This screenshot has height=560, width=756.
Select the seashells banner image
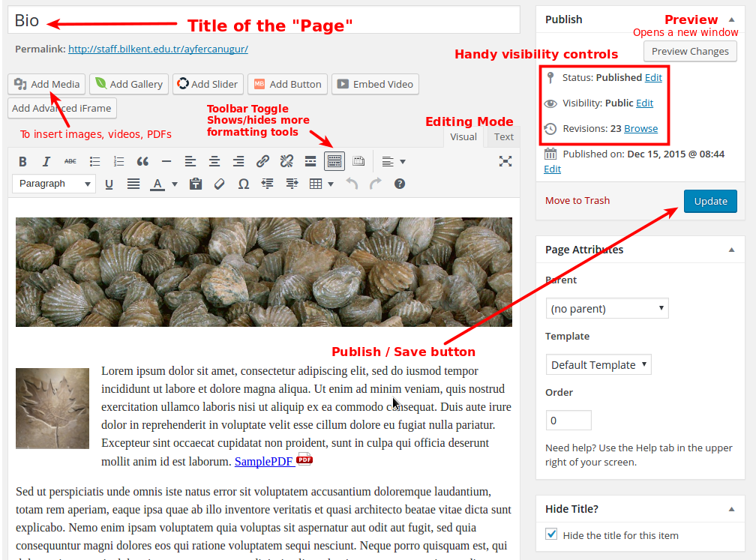pyautogui.click(x=264, y=272)
